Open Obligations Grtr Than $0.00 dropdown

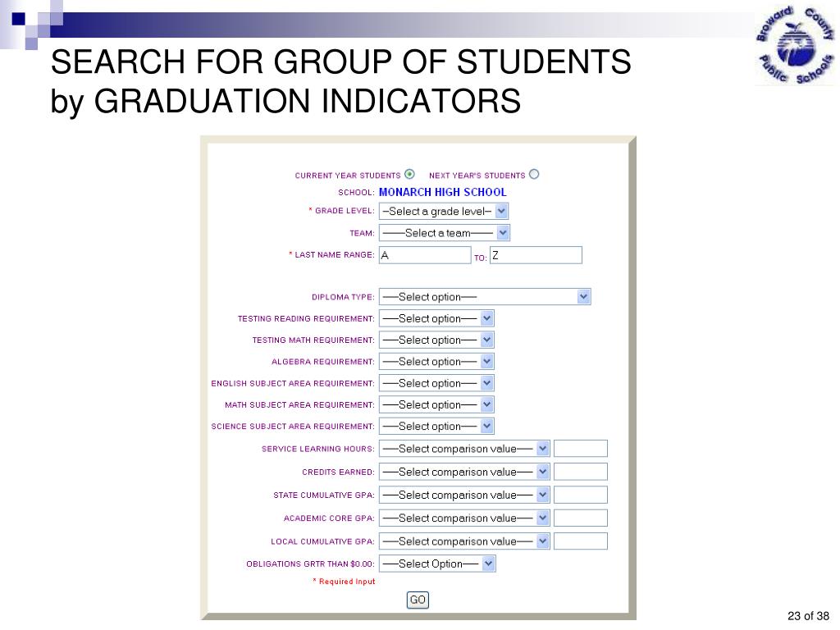(437, 564)
